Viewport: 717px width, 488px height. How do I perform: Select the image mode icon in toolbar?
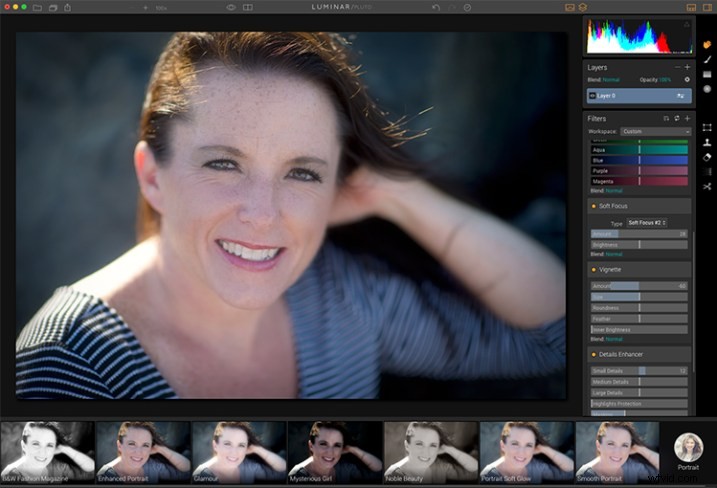pyautogui.click(x=569, y=7)
